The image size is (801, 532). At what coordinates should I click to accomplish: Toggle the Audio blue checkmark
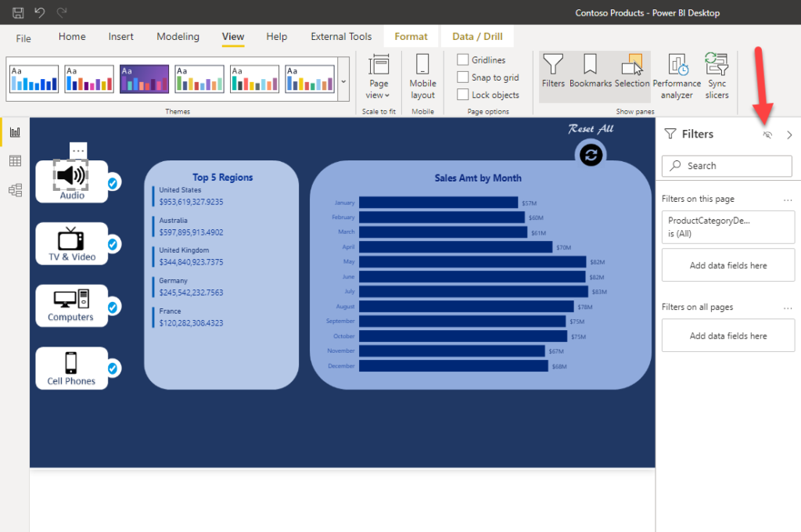pyautogui.click(x=113, y=182)
